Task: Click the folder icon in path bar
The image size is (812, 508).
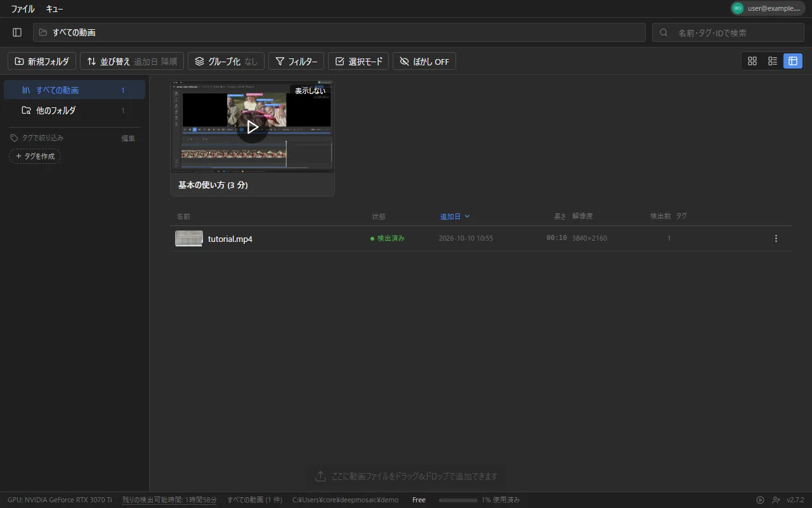Action: pos(43,32)
